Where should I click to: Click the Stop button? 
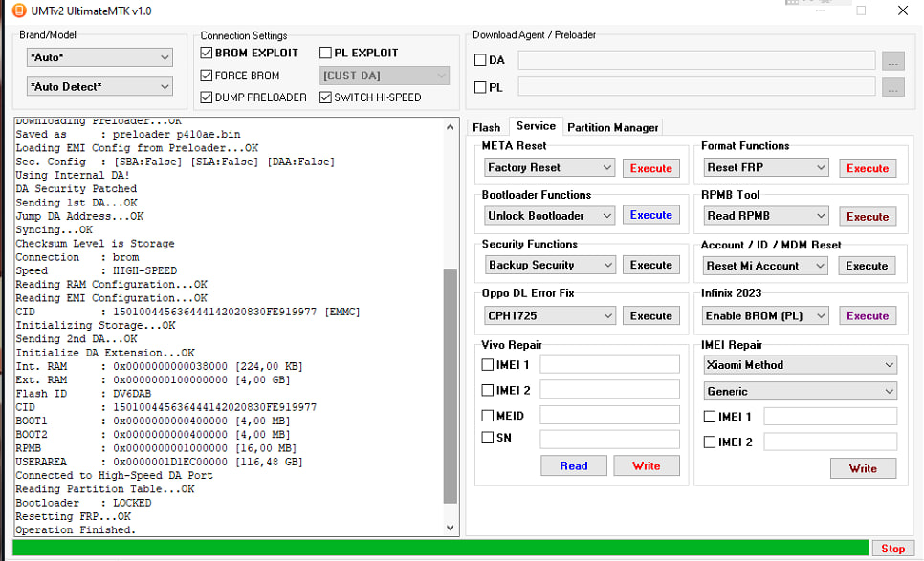[x=892, y=548]
